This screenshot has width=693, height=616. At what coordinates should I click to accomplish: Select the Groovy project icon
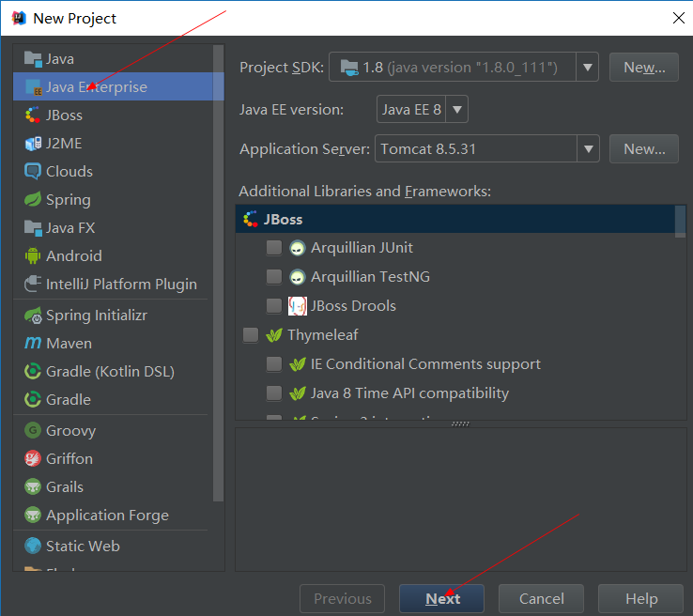[33, 431]
